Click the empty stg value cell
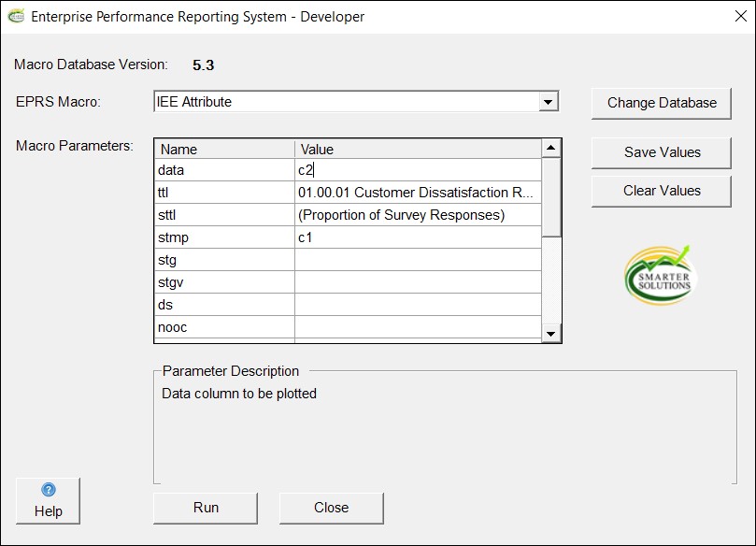This screenshot has height=546, width=756. (x=417, y=260)
